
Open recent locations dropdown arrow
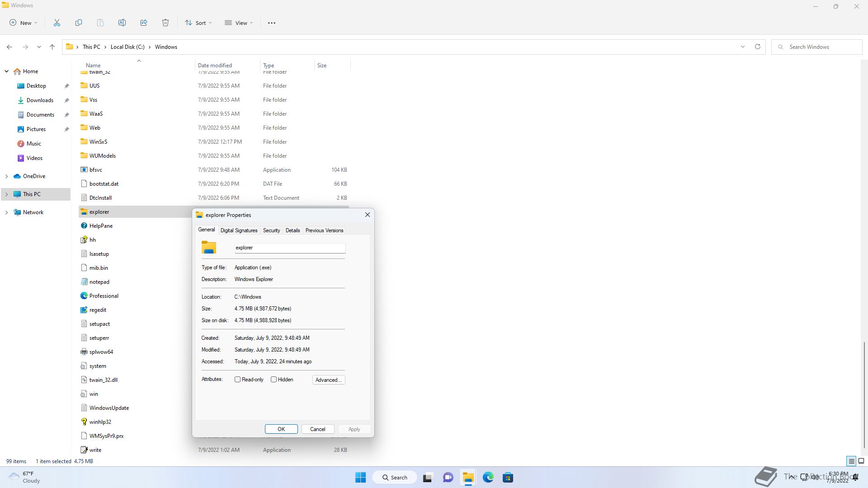39,47
